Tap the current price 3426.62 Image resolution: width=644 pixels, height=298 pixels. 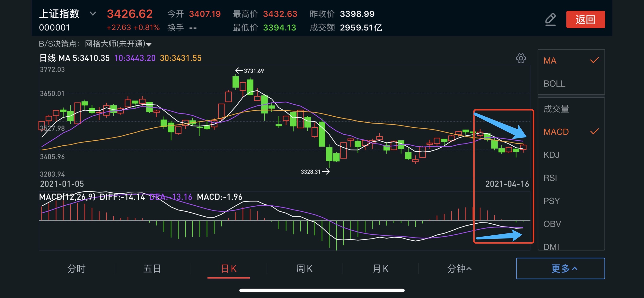click(130, 14)
